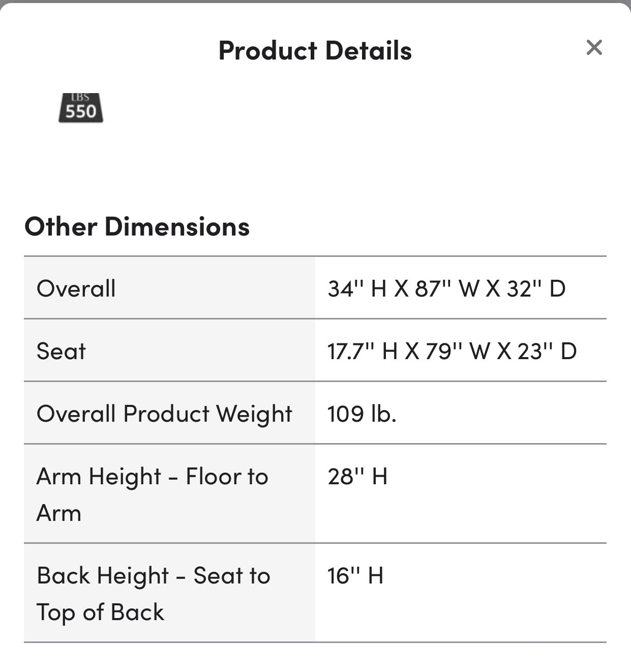
Task: Click the Seat row label
Action: [x=62, y=350]
